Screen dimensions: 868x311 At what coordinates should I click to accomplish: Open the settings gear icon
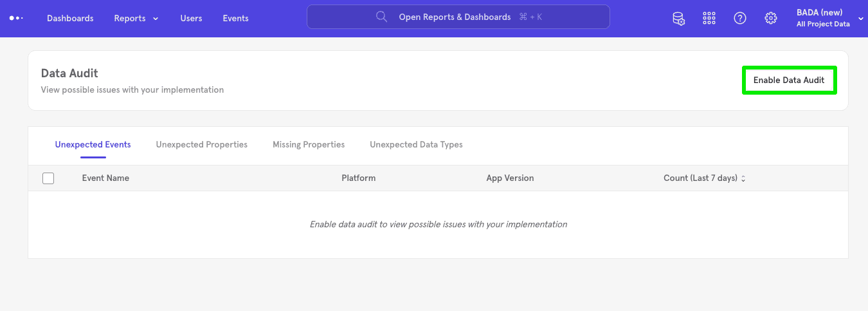coord(771,18)
